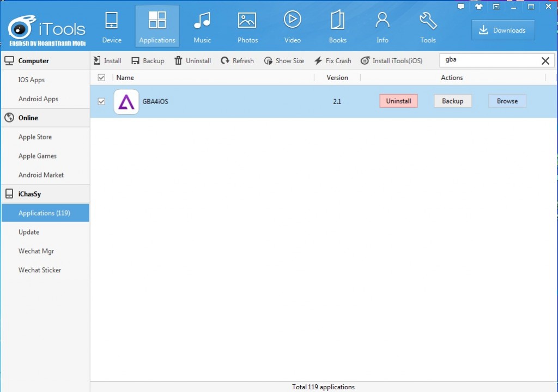
Task: Click the iTools eye logo
Action: tap(21, 28)
